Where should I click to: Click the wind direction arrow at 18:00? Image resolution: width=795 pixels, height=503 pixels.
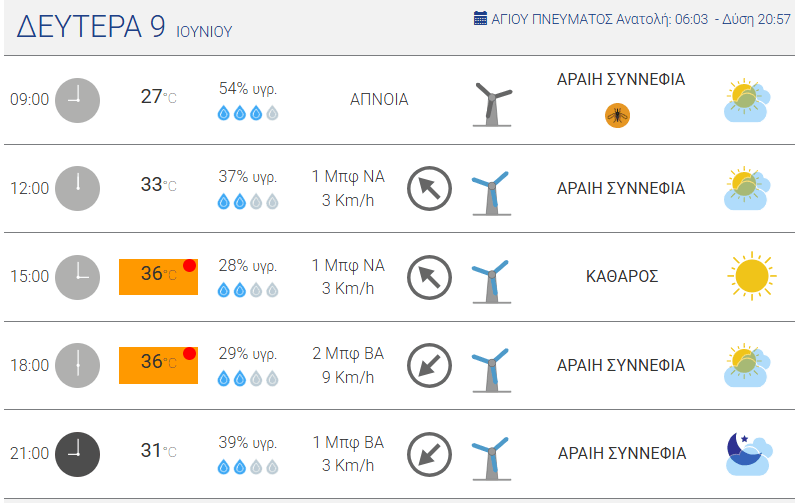pos(429,366)
